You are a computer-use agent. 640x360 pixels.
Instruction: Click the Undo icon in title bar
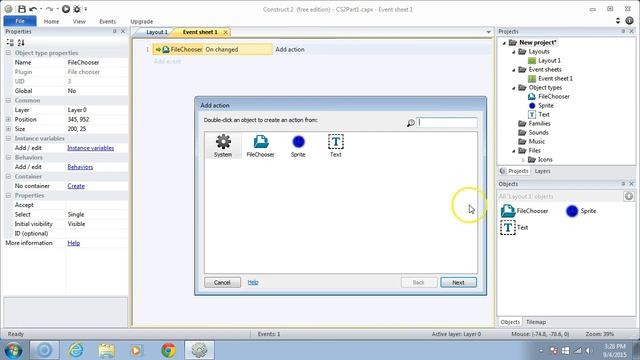coord(33,9)
